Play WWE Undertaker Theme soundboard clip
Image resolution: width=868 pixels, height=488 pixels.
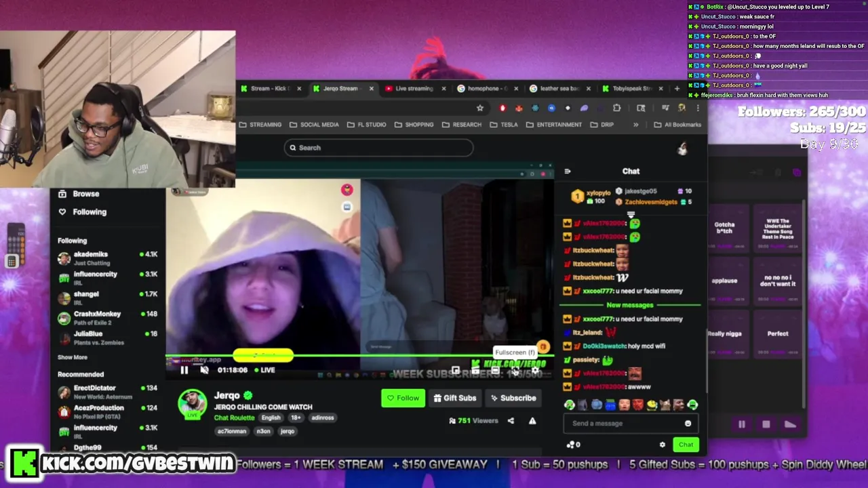point(778,229)
